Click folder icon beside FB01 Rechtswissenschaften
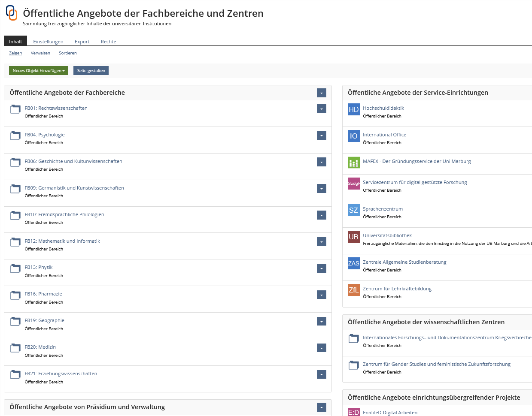The height and width of the screenshot is (416, 532). pyautogui.click(x=15, y=109)
